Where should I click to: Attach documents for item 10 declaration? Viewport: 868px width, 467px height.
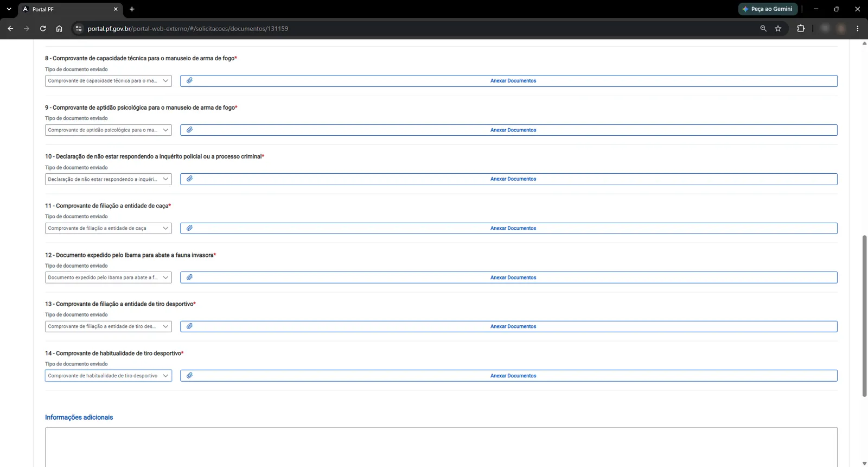coord(509,179)
